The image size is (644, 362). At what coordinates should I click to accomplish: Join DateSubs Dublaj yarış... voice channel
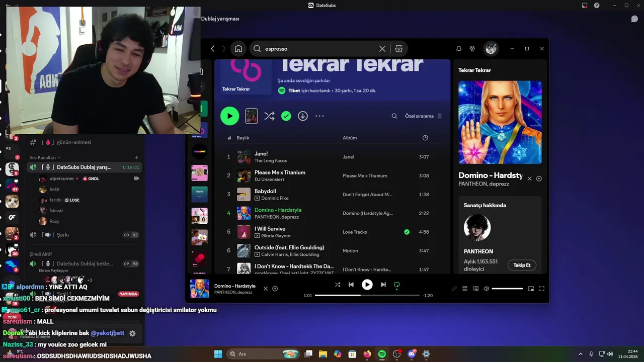pyautogui.click(x=85, y=167)
